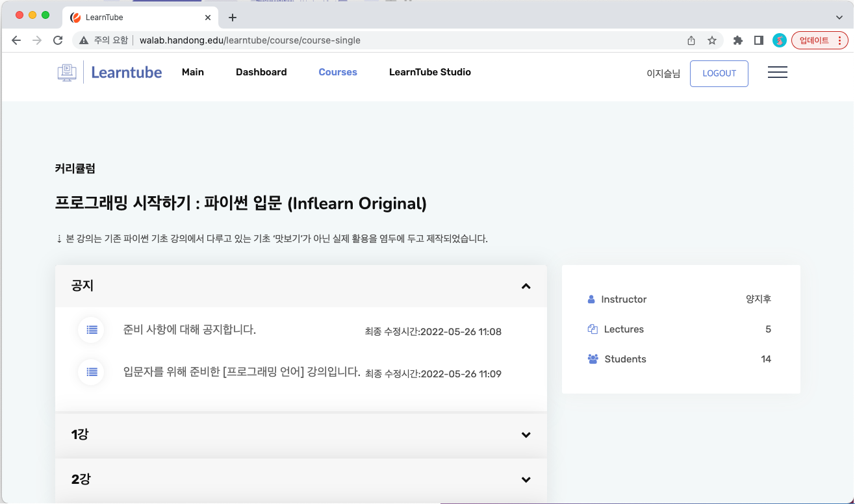
Task: Select Courses in the navigation bar
Action: [x=337, y=72]
